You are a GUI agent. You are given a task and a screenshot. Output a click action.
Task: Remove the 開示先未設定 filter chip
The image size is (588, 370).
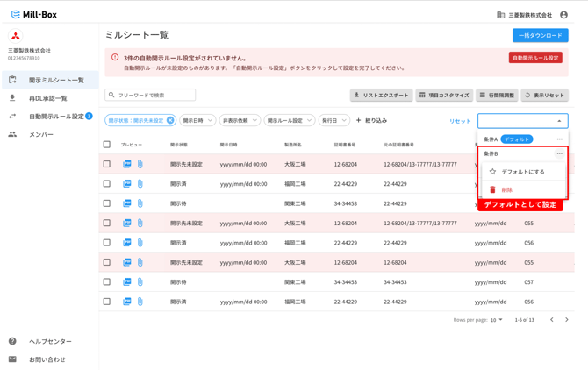coord(170,120)
